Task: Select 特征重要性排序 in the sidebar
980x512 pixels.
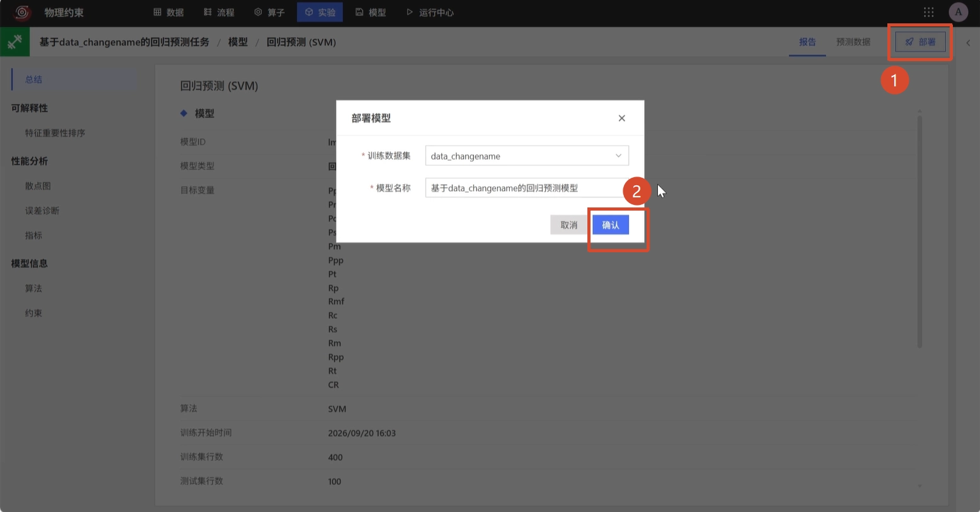Action: [x=55, y=133]
